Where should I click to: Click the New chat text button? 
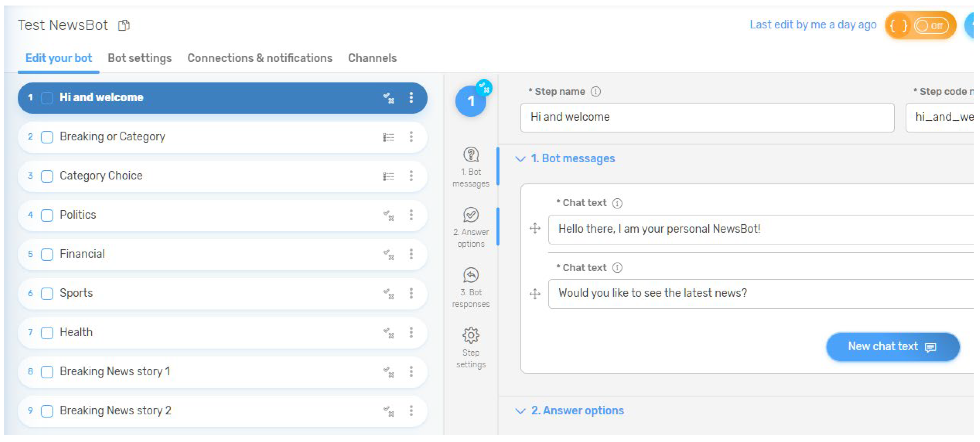[892, 346]
